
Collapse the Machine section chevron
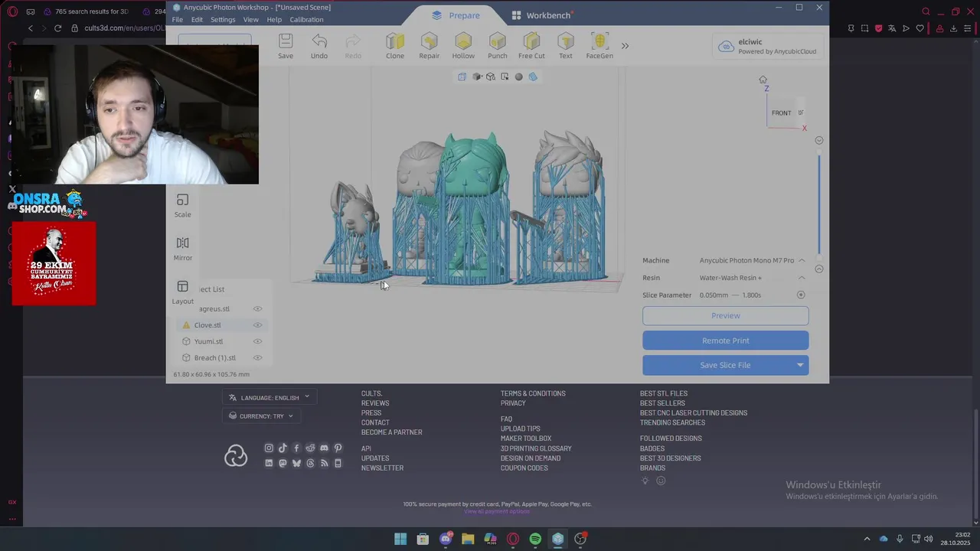coord(802,260)
